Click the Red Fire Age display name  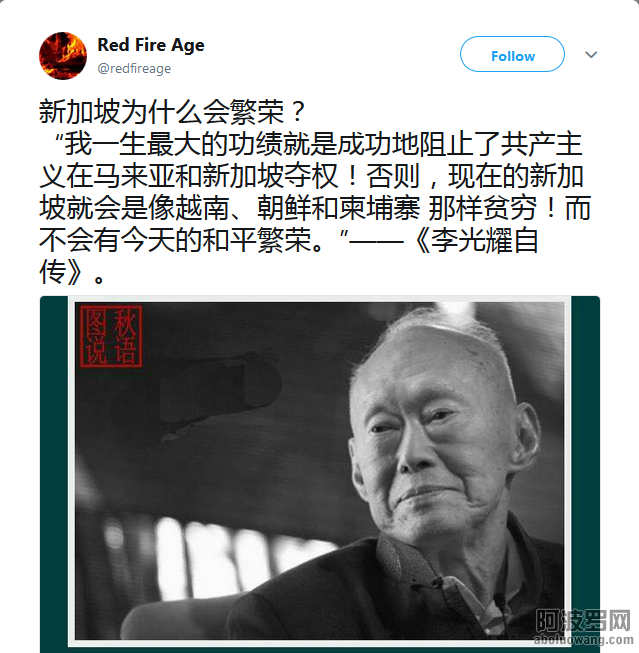pos(151,45)
